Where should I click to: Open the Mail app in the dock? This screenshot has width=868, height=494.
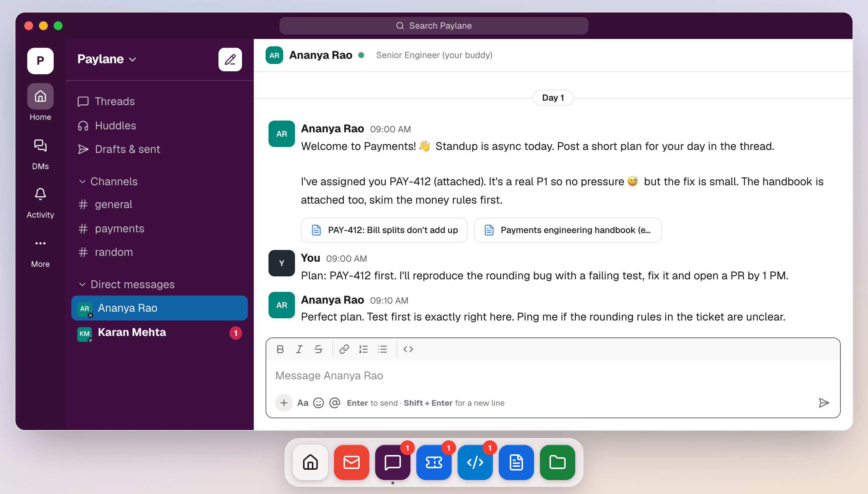point(352,462)
